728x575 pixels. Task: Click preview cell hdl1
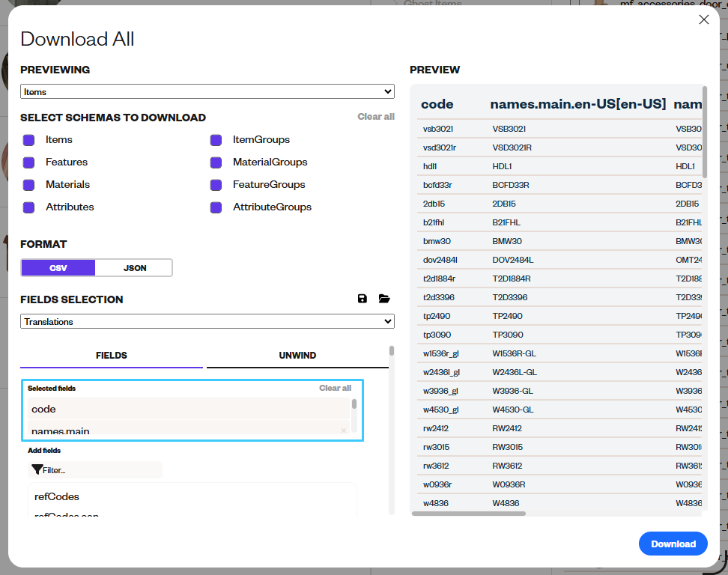429,166
